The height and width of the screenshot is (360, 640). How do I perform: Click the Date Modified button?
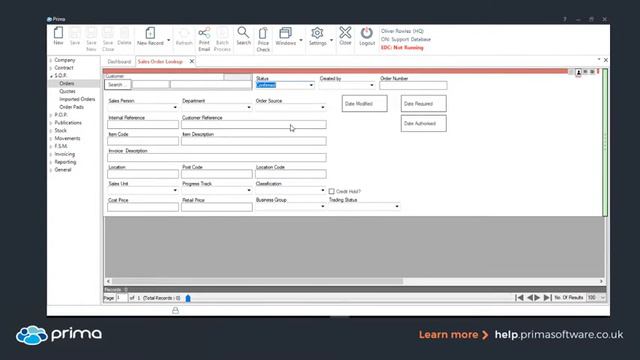(x=364, y=104)
